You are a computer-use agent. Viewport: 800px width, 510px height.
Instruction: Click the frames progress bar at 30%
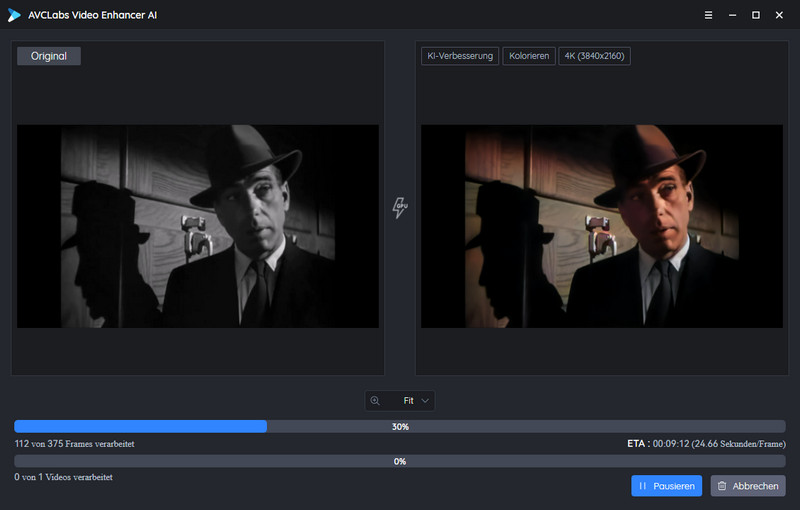(400, 426)
